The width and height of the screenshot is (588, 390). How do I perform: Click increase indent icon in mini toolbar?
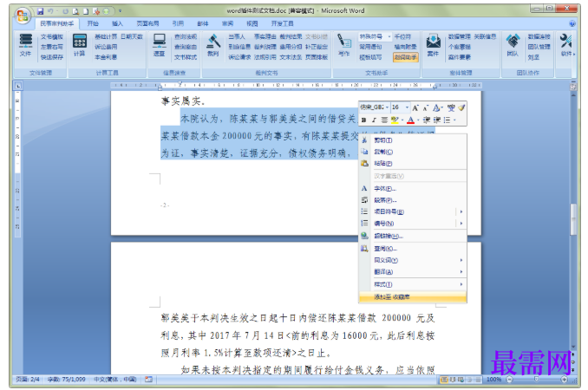coord(437,120)
